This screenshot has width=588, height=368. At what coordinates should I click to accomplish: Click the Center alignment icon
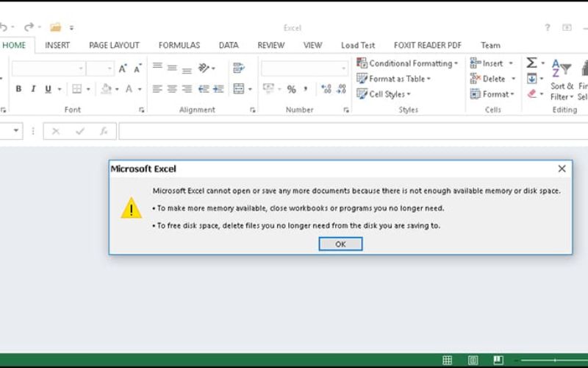(x=172, y=89)
